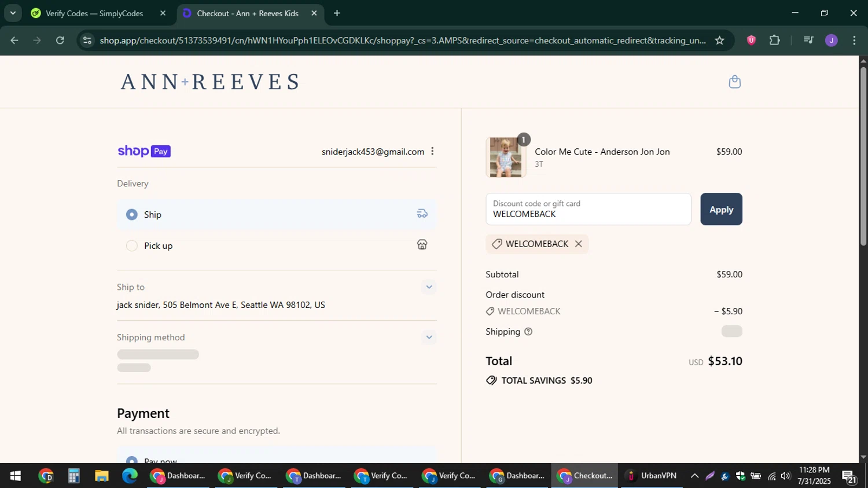Open the Chrome profile avatar

(x=832, y=41)
